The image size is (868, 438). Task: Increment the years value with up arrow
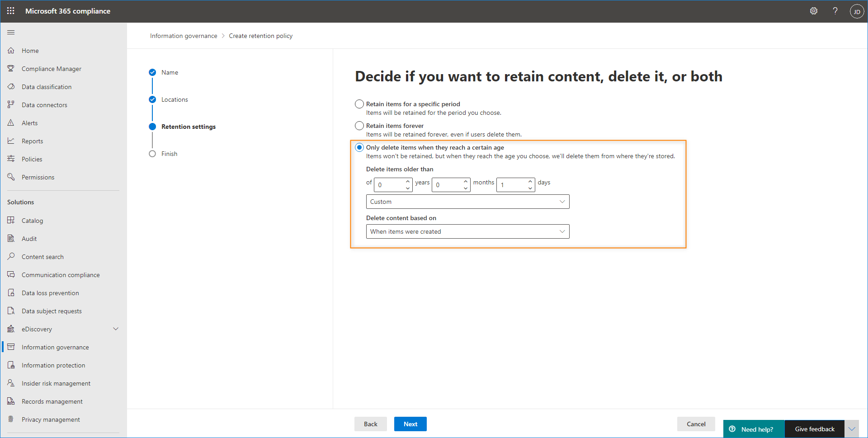(x=406, y=181)
